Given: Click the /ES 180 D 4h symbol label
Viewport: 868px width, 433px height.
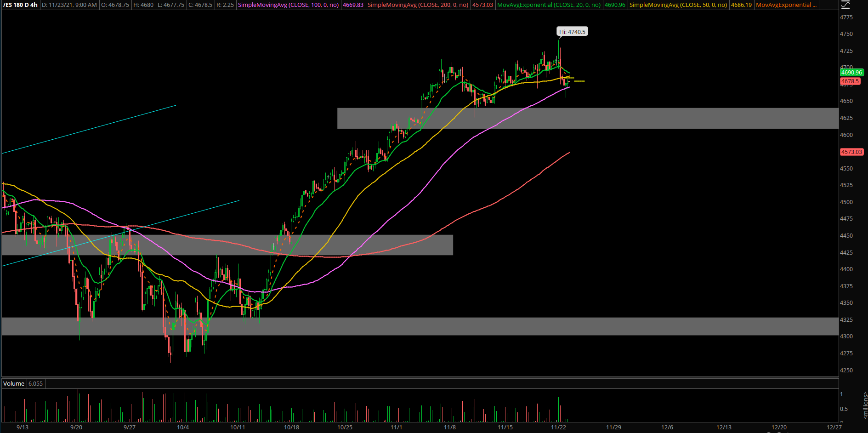Looking at the screenshot, I should [21, 5].
